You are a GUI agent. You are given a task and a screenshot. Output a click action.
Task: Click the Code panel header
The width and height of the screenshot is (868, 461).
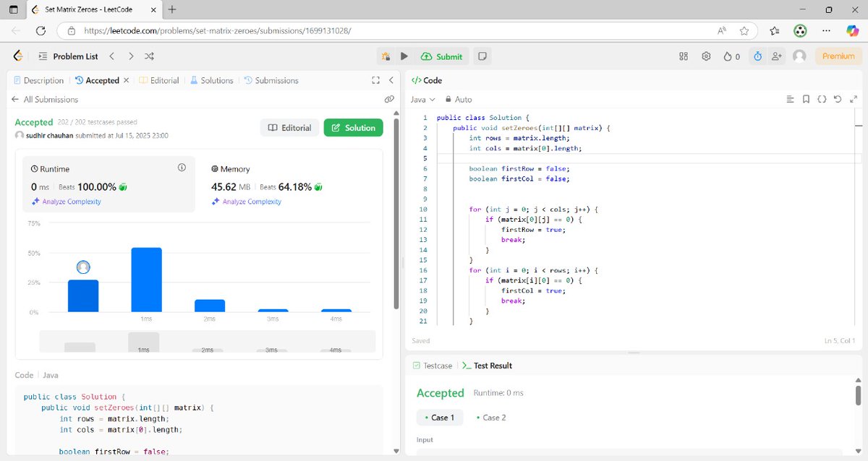tap(427, 80)
